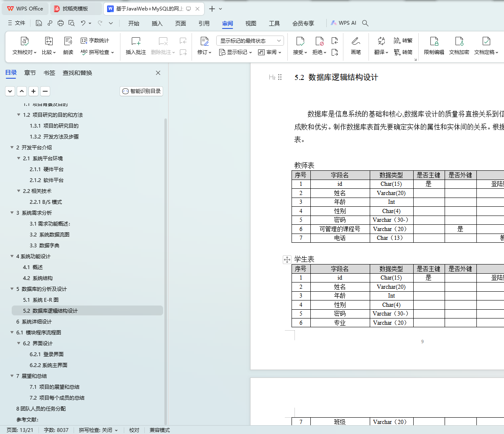Jump to 参考文献 in outline
The image size is (504, 434).
click(x=27, y=419)
